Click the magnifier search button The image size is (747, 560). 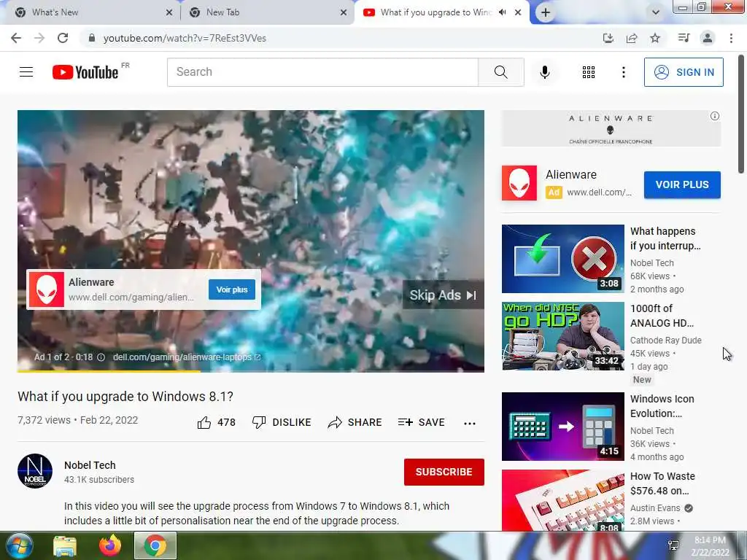tap(500, 72)
